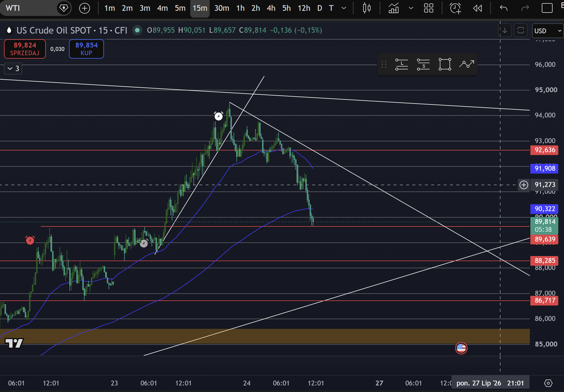This screenshot has width=564, height=392.
Task: Undo the last chart action
Action: [x=504, y=8]
